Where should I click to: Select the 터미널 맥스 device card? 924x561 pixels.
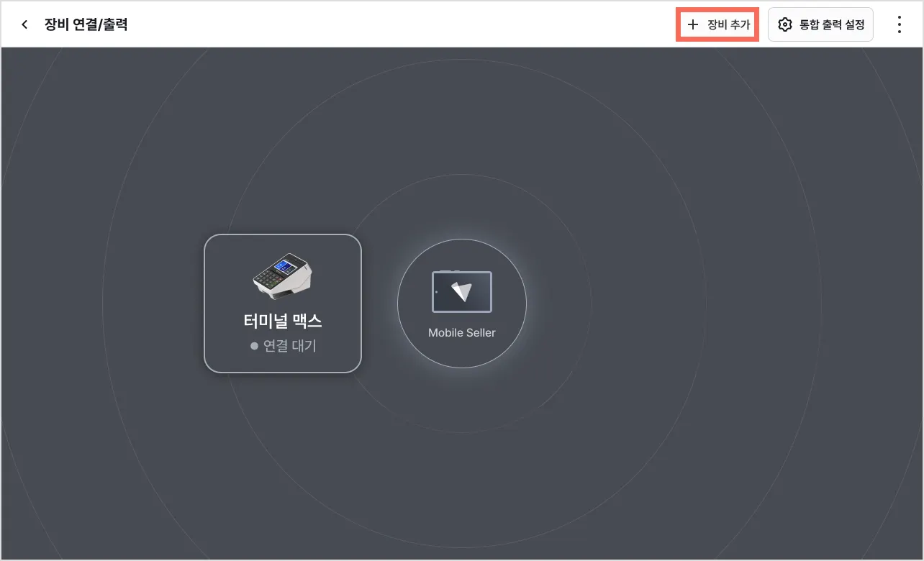(x=283, y=304)
